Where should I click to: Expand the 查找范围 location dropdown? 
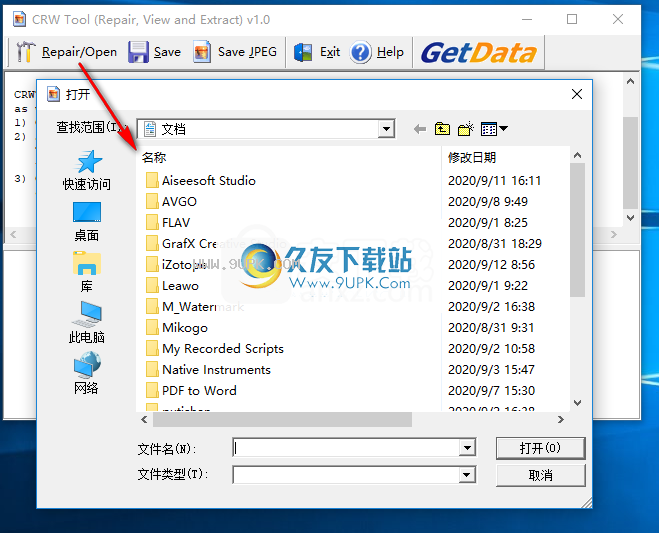386,129
